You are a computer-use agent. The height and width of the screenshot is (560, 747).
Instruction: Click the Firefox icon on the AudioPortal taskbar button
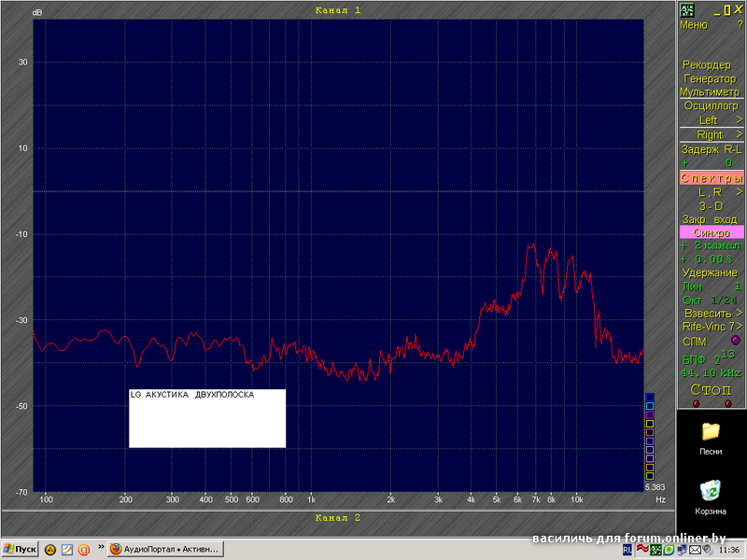click(x=117, y=550)
